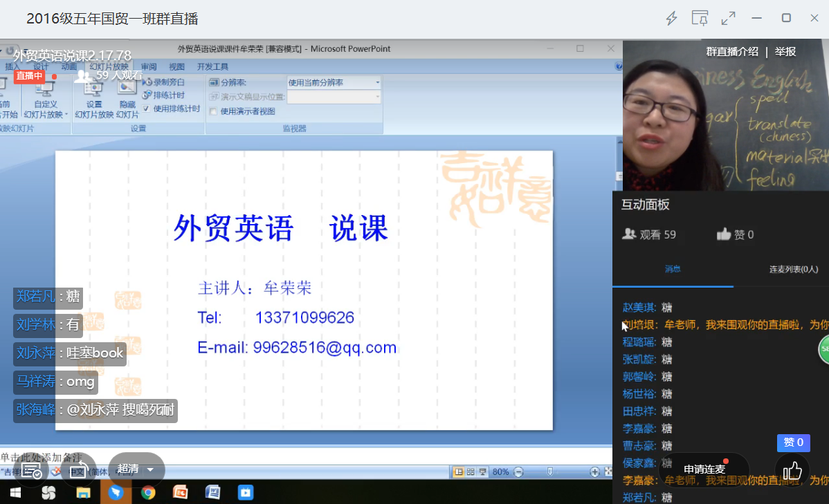Click the pin-window icon in title bar

pos(700,19)
